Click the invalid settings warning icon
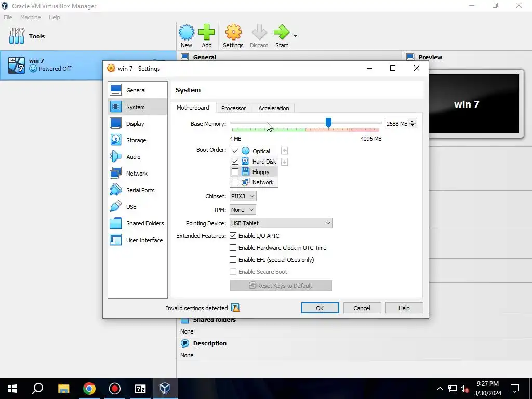Screen dimensions: 532x399 (235, 308)
